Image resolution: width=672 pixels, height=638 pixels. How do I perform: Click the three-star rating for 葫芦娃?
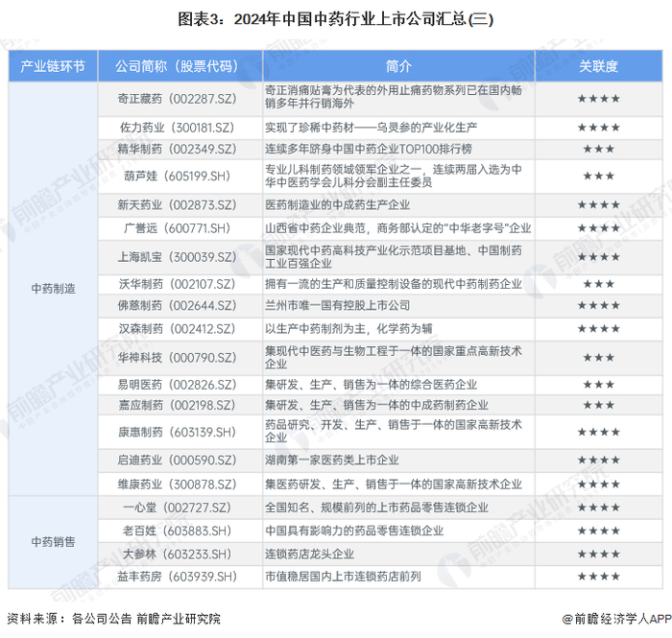pyautogui.click(x=599, y=176)
